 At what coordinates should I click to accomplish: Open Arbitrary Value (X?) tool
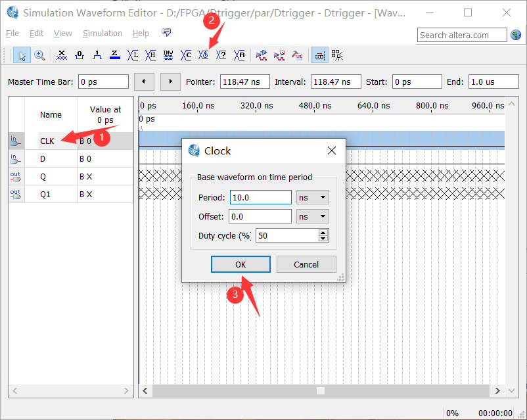tap(221, 55)
